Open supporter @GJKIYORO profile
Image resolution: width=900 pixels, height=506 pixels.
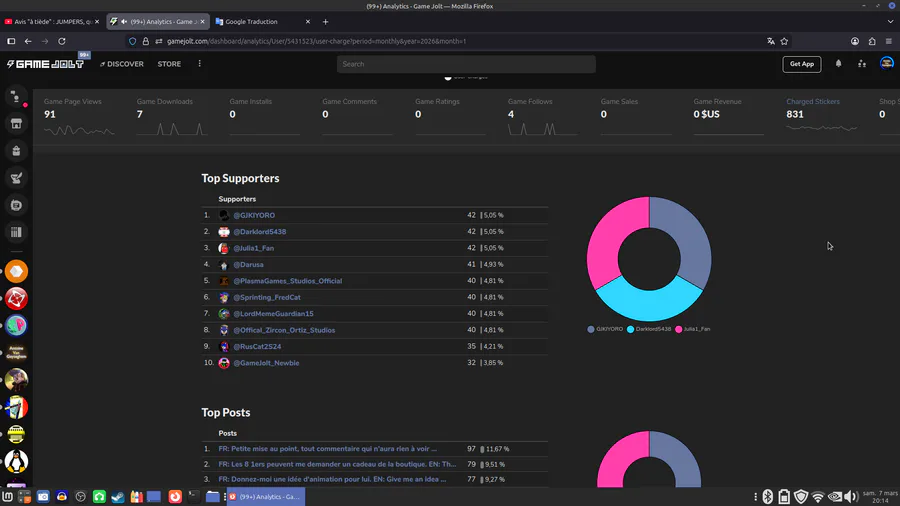(254, 215)
